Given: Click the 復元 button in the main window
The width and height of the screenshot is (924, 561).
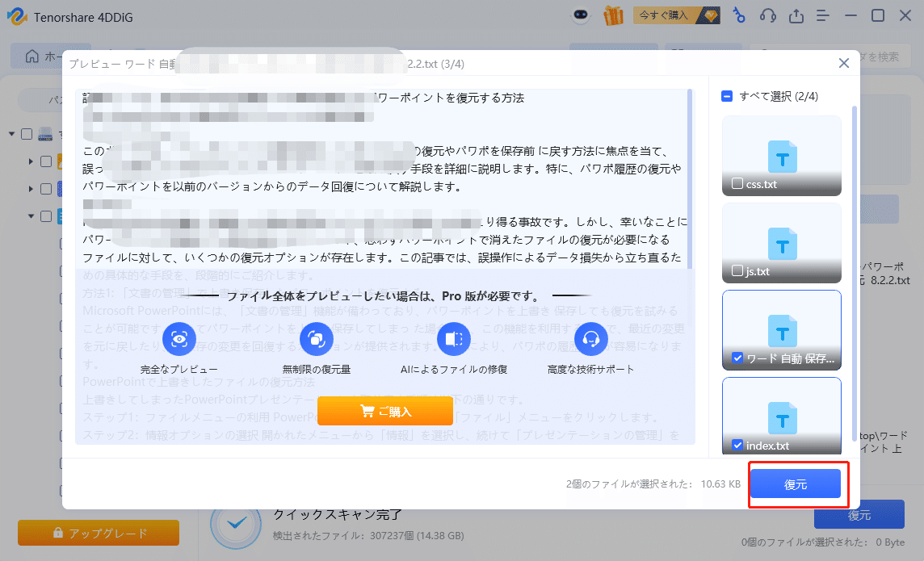Looking at the screenshot, I should (859, 514).
